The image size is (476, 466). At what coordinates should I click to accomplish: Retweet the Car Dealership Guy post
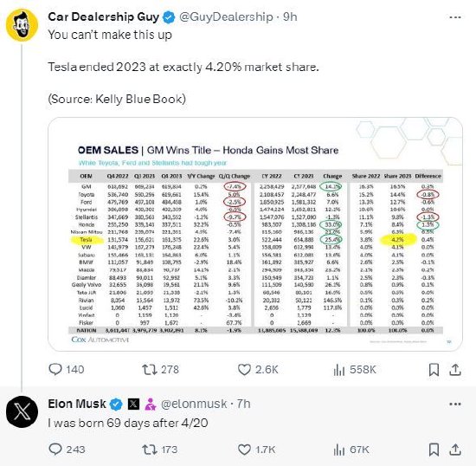tap(160, 369)
